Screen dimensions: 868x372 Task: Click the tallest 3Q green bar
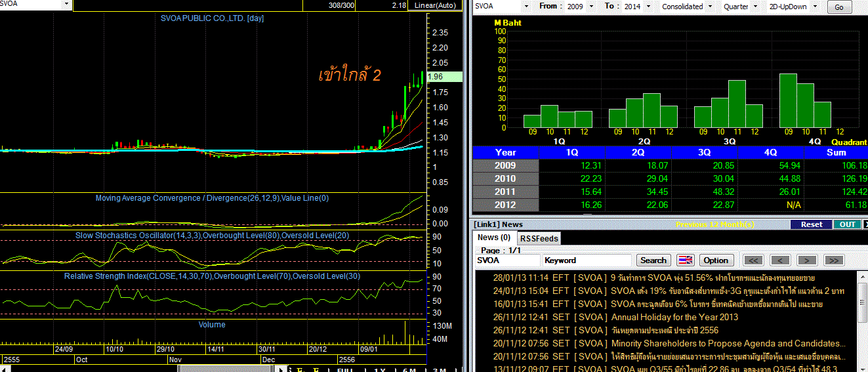click(737, 104)
